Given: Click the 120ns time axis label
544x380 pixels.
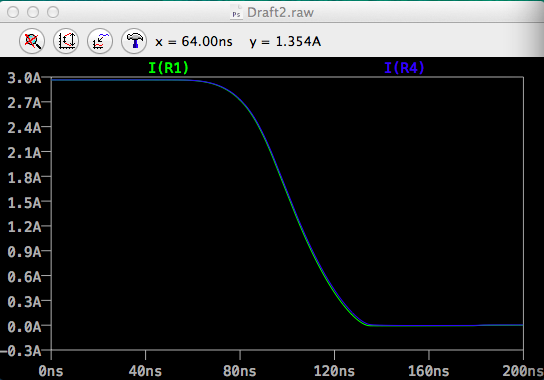Looking at the screenshot, I should (x=334, y=371).
